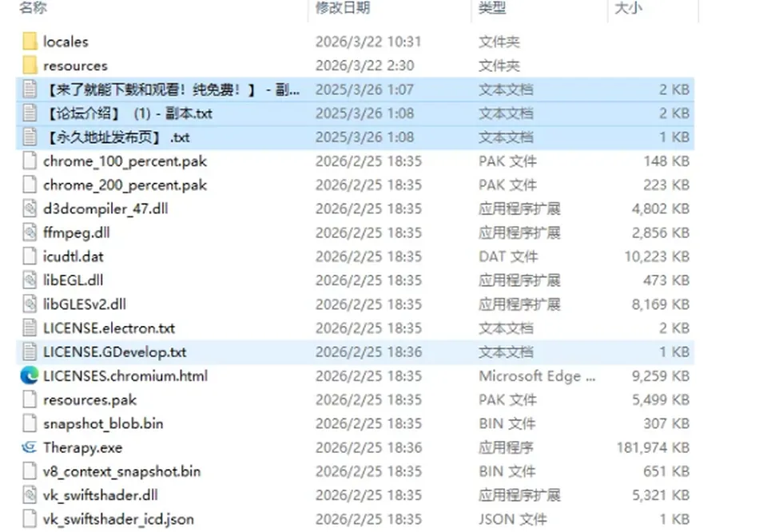Click the LICENSE.electron.txt document icon
Screen dimensions: 767x532
coord(30,328)
